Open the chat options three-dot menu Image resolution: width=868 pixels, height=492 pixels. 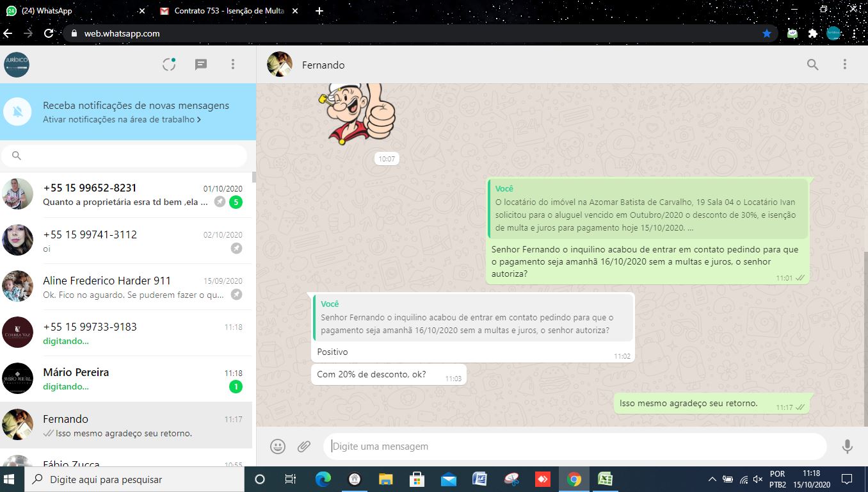pyautogui.click(x=845, y=64)
